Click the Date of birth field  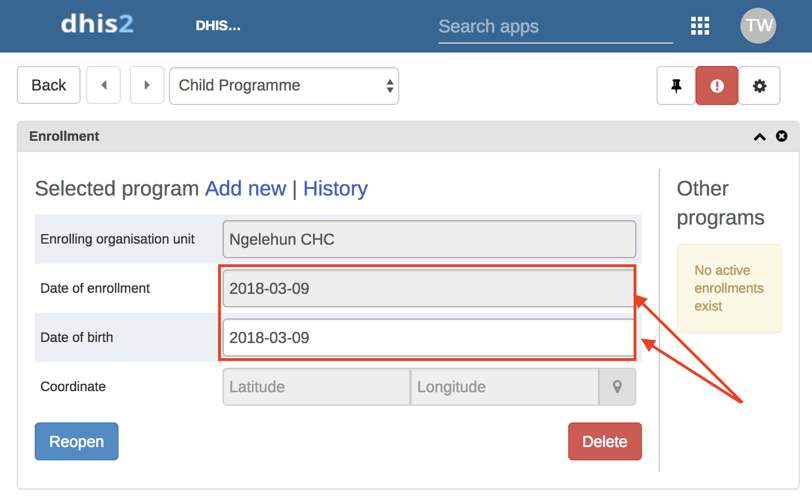(x=428, y=337)
